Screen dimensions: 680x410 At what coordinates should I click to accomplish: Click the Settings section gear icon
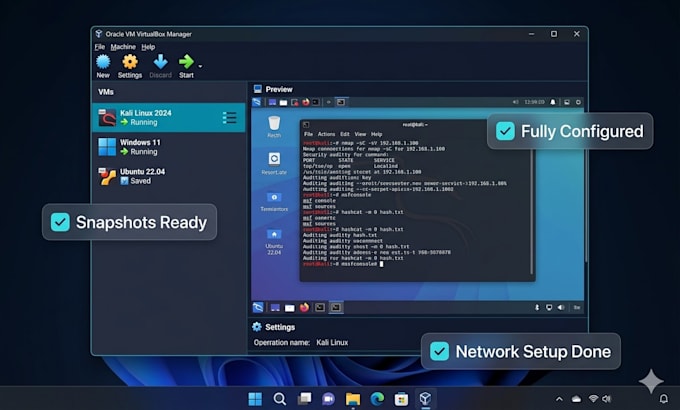[x=257, y=327]
